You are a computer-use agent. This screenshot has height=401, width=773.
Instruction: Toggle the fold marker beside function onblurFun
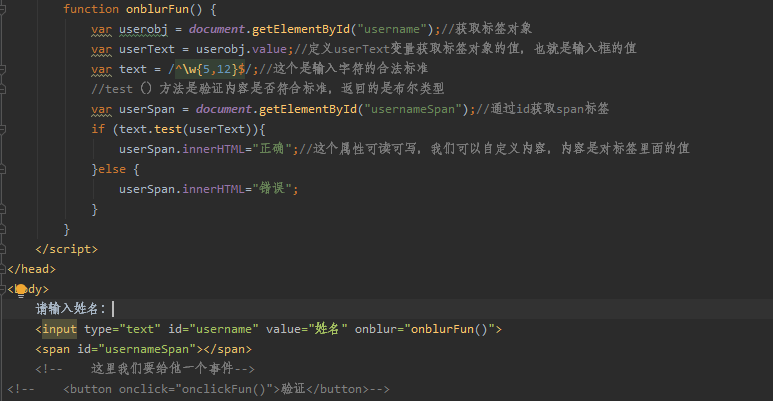point(2,9)
